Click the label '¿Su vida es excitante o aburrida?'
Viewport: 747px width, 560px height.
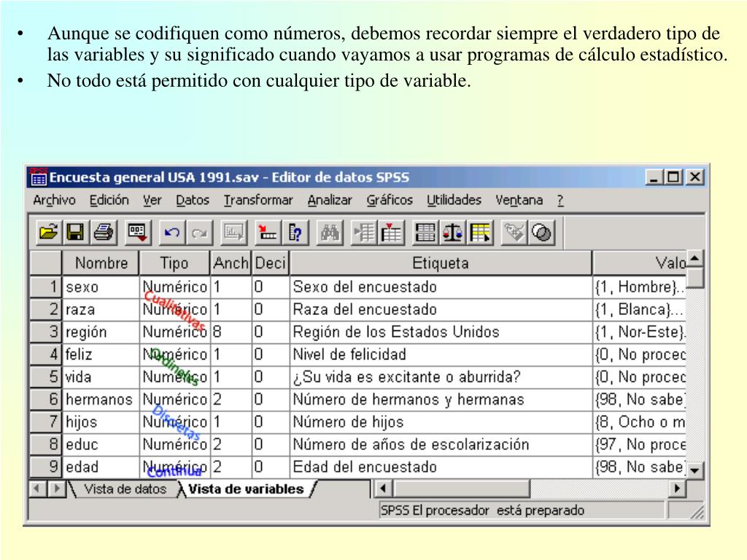tap(406, 377)
